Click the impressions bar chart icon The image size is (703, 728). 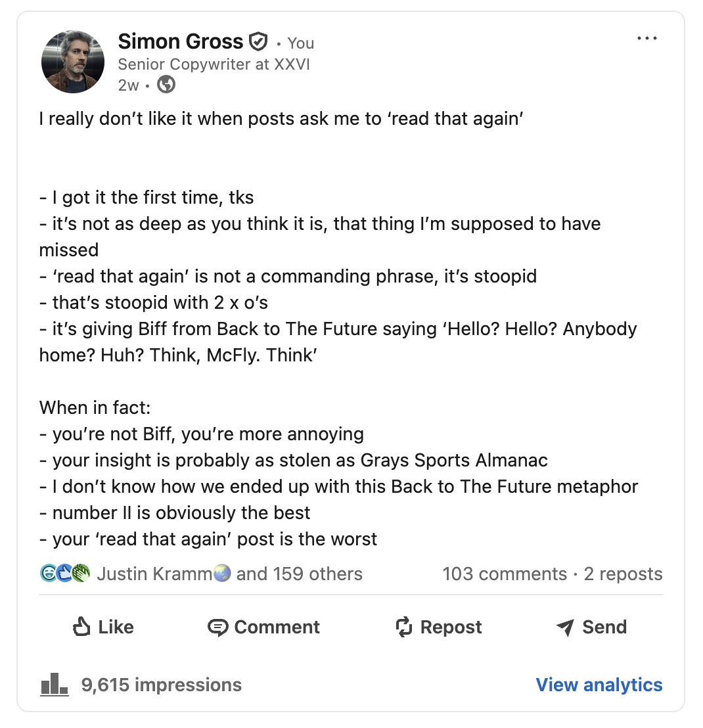click(x=54, y=684)
